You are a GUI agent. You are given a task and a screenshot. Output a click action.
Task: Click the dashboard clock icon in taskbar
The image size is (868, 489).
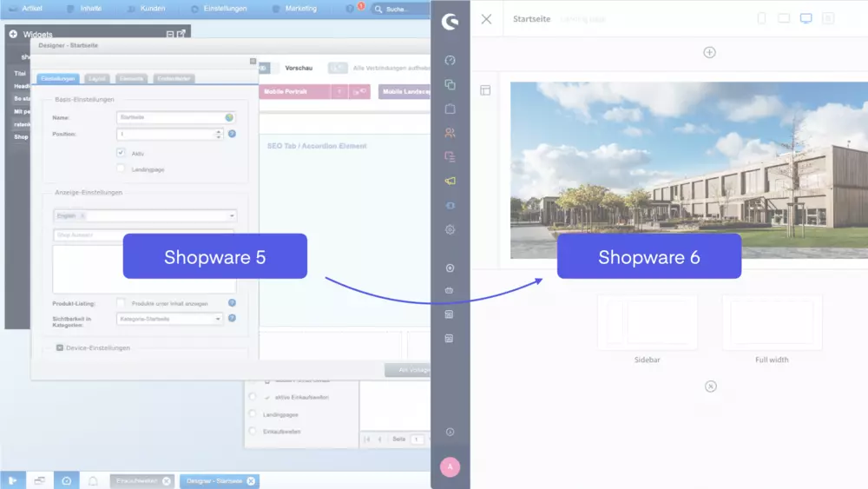click(x=67, y=480)
